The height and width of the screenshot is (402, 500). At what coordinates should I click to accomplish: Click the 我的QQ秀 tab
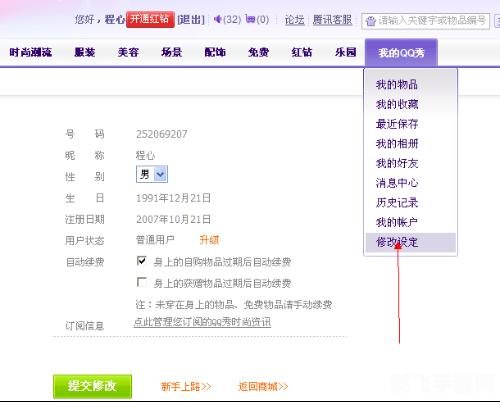pos(401,53)
